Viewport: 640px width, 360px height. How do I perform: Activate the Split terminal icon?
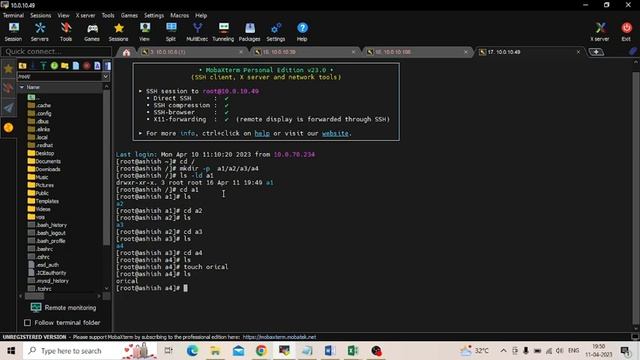click(x=171, y=32)
